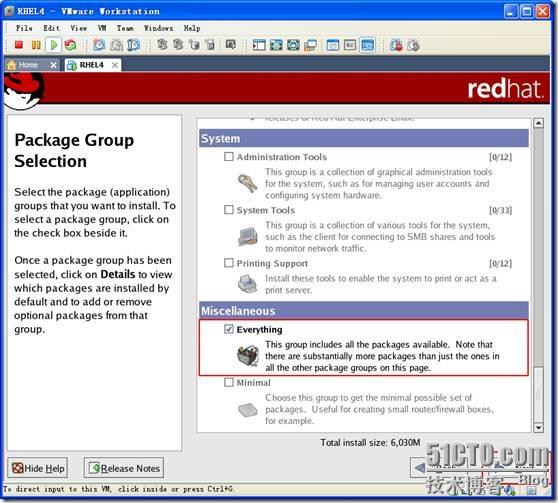Image resolution: width=558 pixels, height=503 pixels.
Task: Open the Team menu
Action: 125,28
